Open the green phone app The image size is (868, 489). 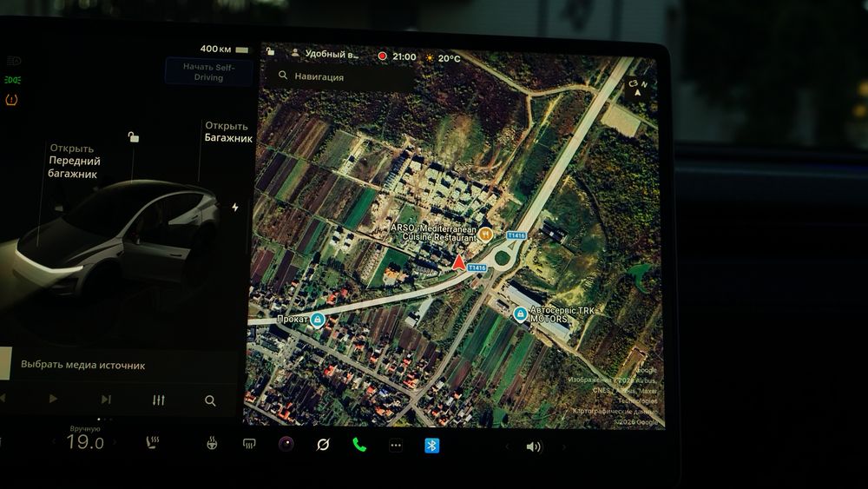pyautogui.click(x=359, y=445)
